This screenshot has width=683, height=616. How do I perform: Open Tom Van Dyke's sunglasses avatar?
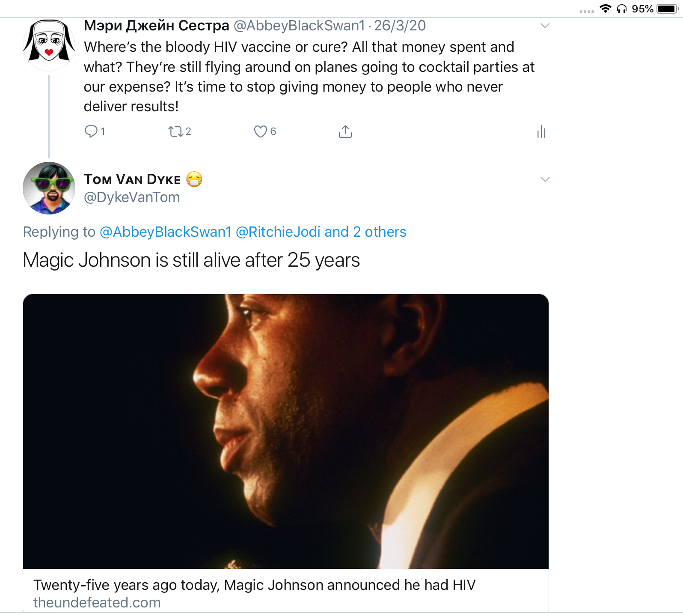coord(49,188)
